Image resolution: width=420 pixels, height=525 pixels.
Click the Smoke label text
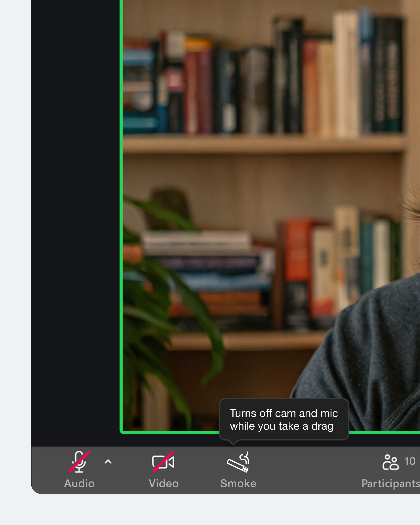click(238, 484)
